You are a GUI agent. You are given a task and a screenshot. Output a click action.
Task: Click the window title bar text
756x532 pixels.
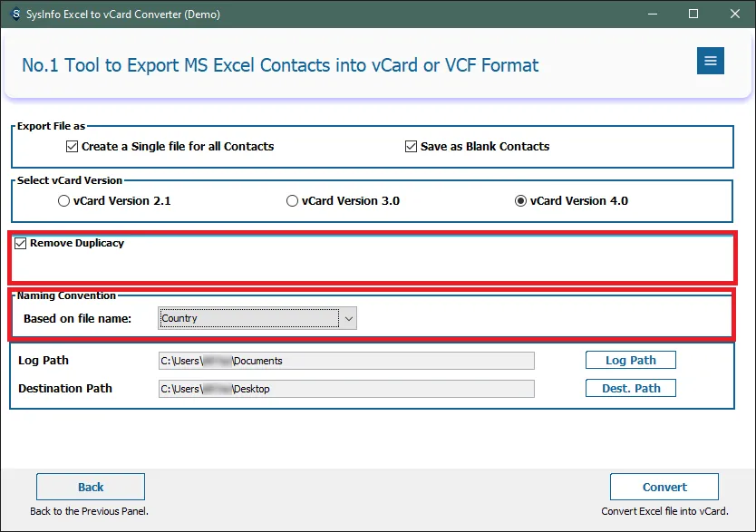point(127,14)
